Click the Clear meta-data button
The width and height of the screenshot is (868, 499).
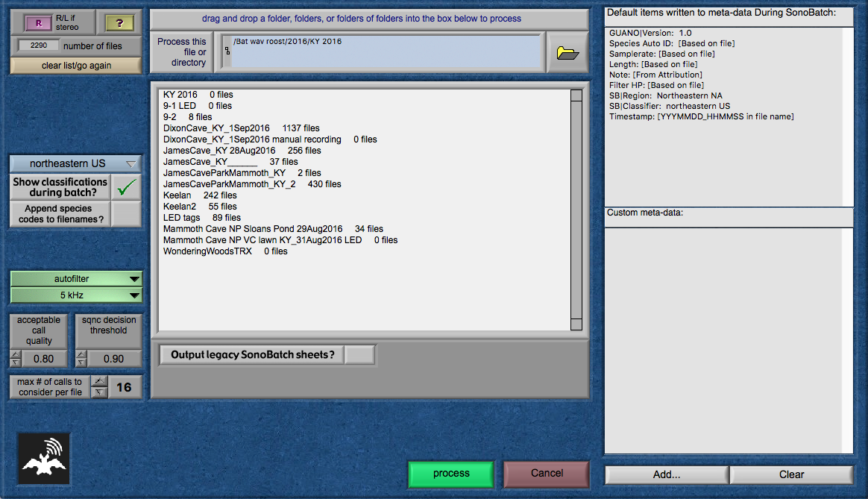coord(791,474)
